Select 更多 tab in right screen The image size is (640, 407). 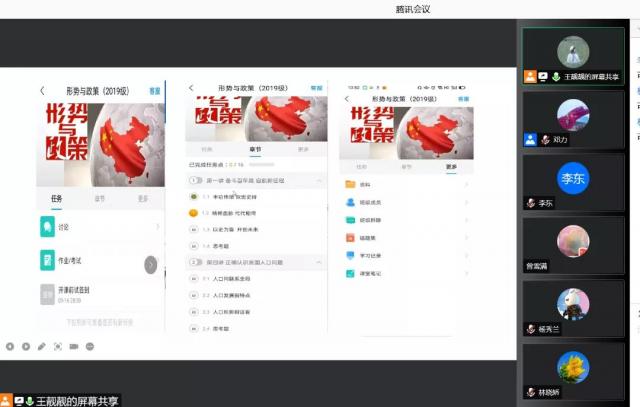pyautogui.click(x=451, y=167)
